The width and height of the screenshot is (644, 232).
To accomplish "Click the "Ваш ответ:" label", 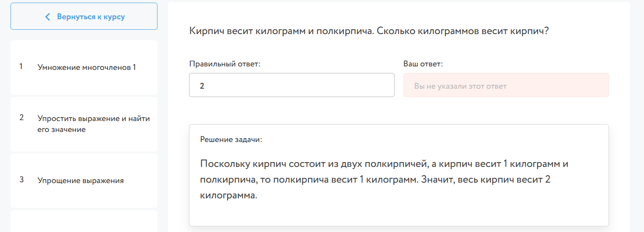I will tap(423, 64).
